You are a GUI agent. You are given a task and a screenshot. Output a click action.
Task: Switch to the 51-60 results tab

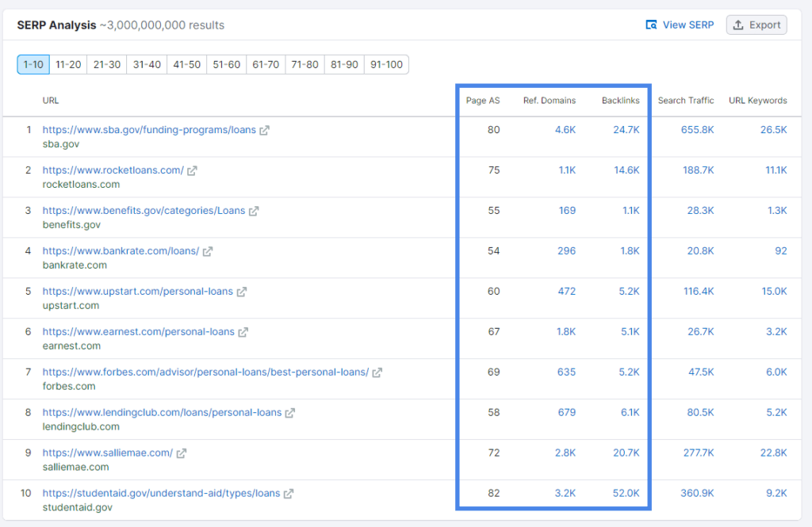pos(226,65)
